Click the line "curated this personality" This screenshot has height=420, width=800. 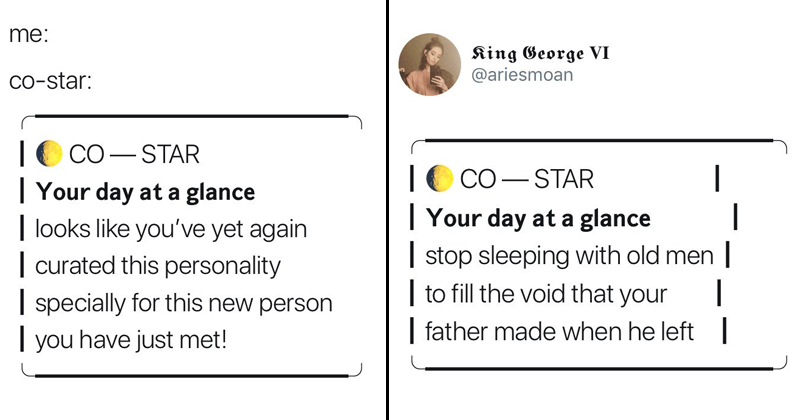pos(158,266)
